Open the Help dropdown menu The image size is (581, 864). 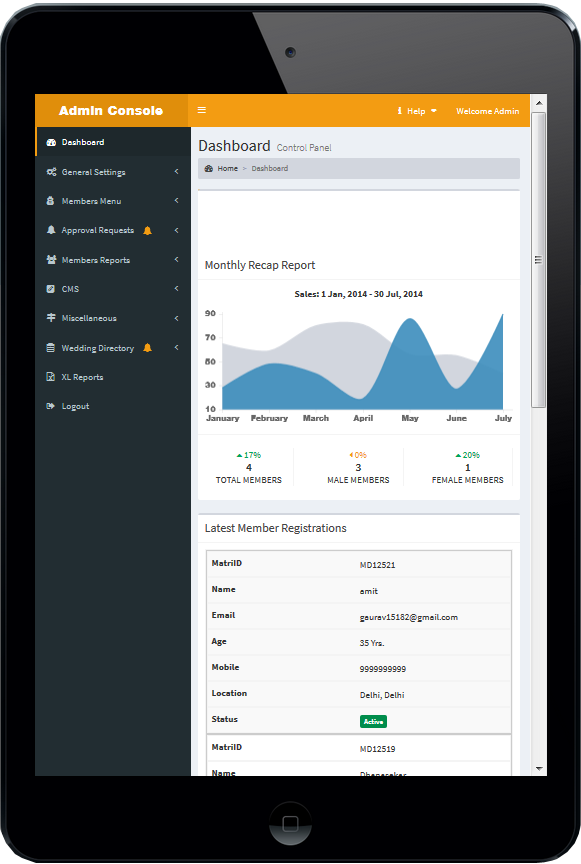[417, 111]
